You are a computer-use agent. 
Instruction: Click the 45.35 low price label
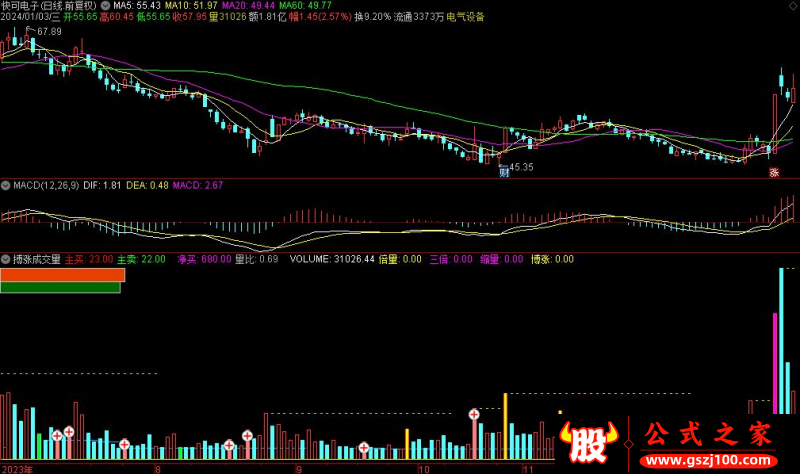521,167
